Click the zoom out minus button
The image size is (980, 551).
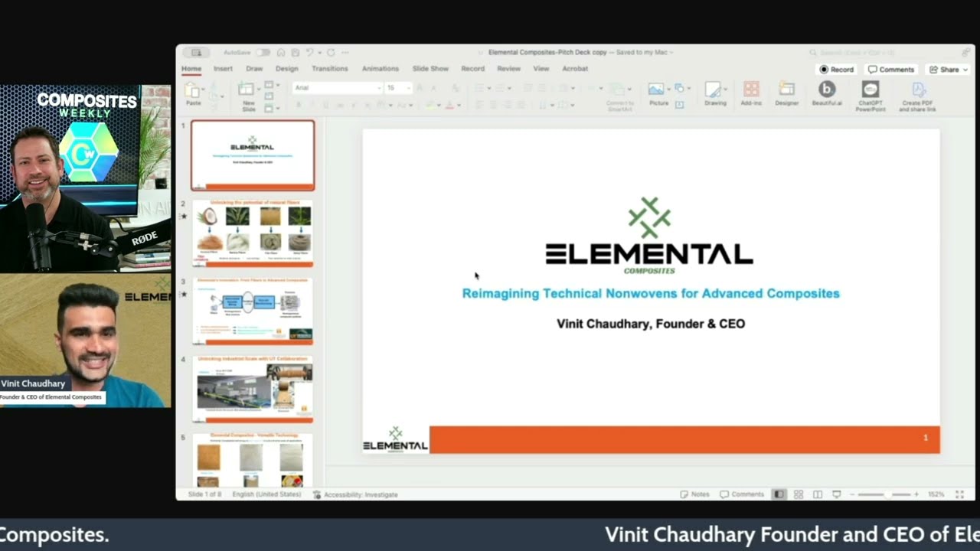(853, 494)
